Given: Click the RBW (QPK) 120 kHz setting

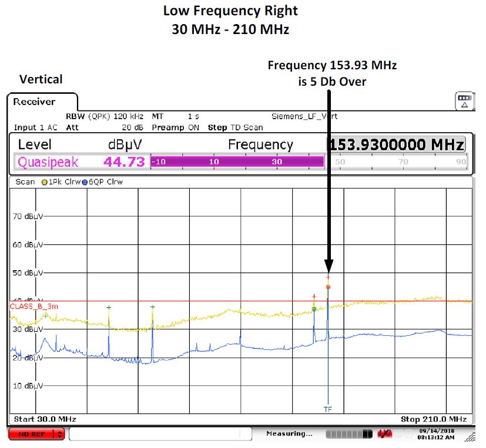Looking at the screenshot, I should click(105, 116).
